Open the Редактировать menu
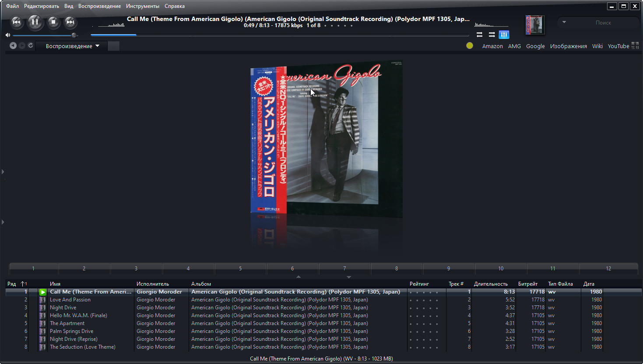The height and width of the screenshot is (364, 643). click(x=42, y=6)
